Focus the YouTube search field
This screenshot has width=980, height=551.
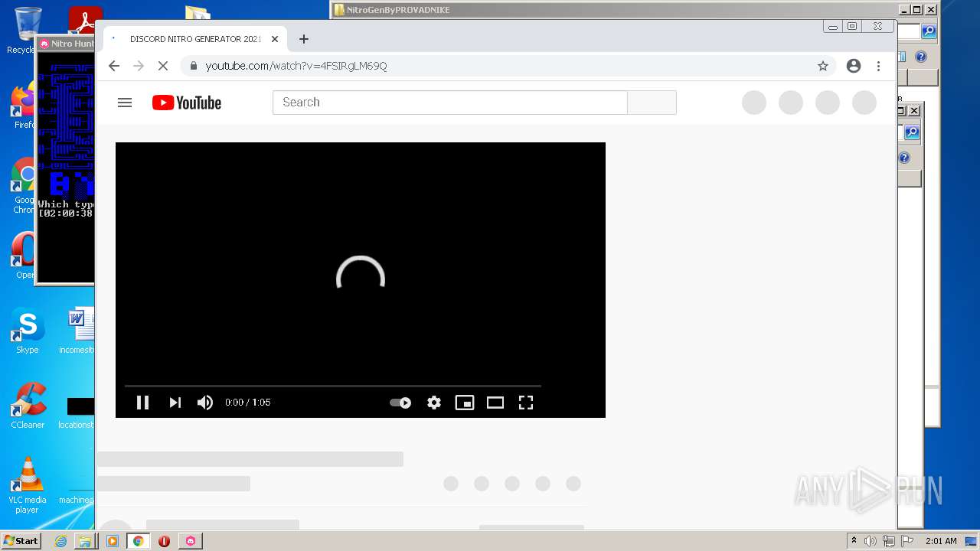coord(450,103)
